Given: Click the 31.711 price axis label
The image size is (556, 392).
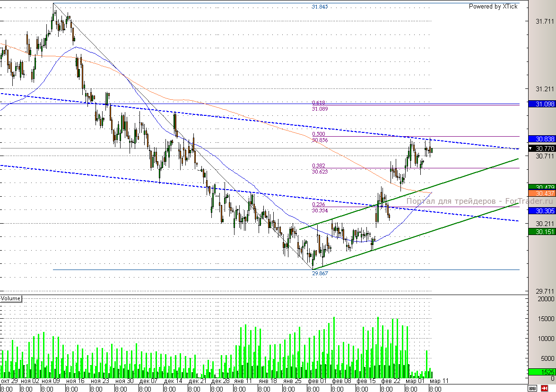Looking at the screenshot, I should 545,22.
